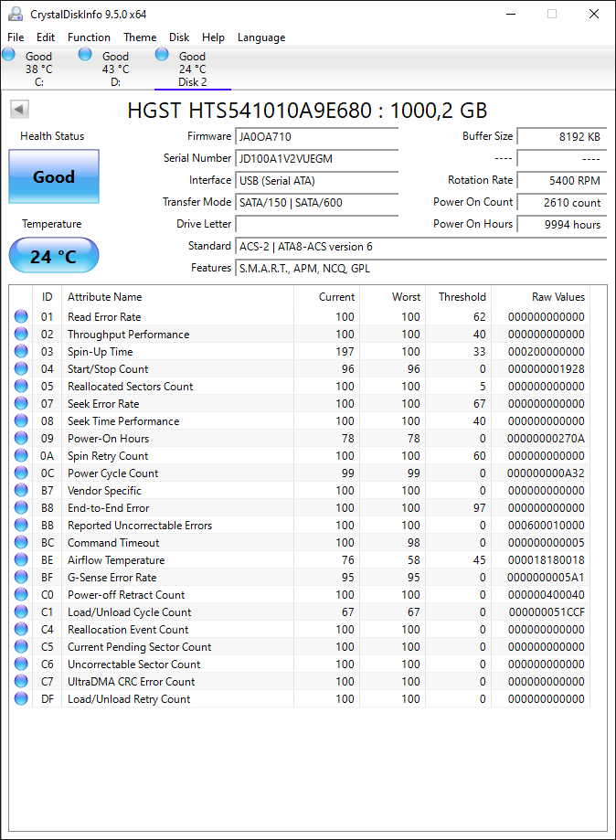This screenshot has height=840, width=616.
Task: Click the CrystalDiskInfo title bar app icon
Action: pos(16,14)
